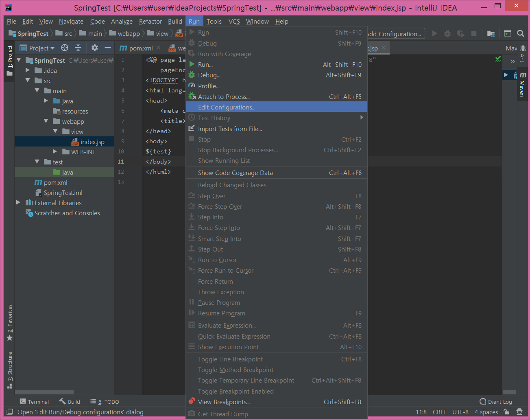Open the Test History submenu

pyautogui.click(x=277, y=118)
